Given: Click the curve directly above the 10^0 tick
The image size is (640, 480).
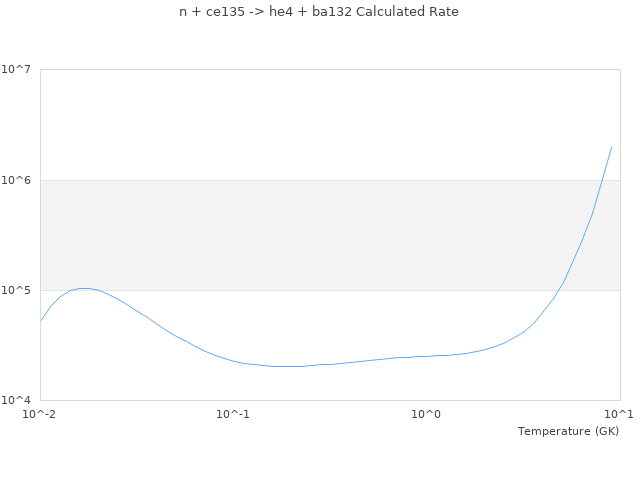Looking at the screenshot, I should 427,356.
